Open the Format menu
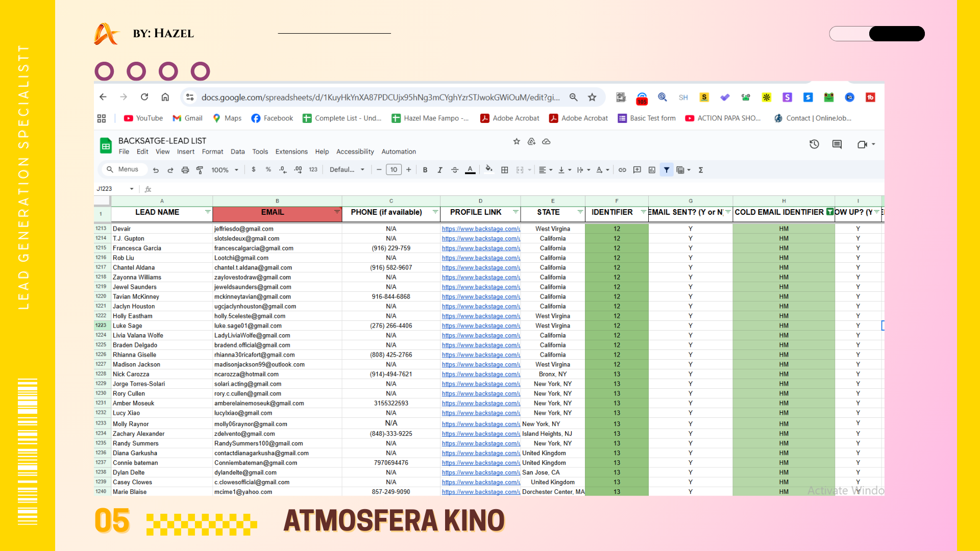The width and height of the screenshot is (980, 551). click(x=212, y=152)
